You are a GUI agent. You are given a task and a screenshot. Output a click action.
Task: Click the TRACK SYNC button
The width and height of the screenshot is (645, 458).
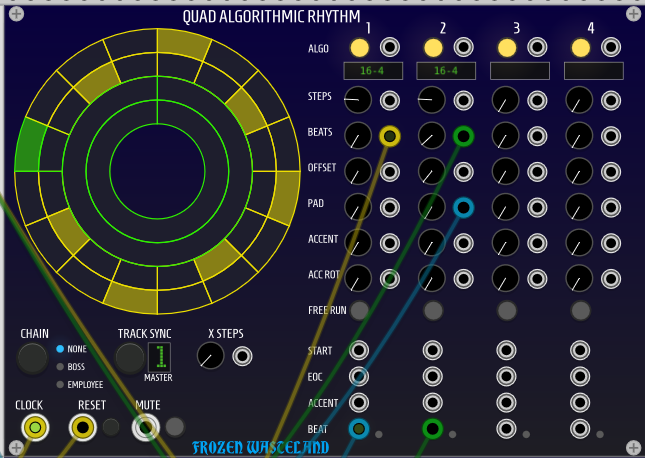(130, 358)
